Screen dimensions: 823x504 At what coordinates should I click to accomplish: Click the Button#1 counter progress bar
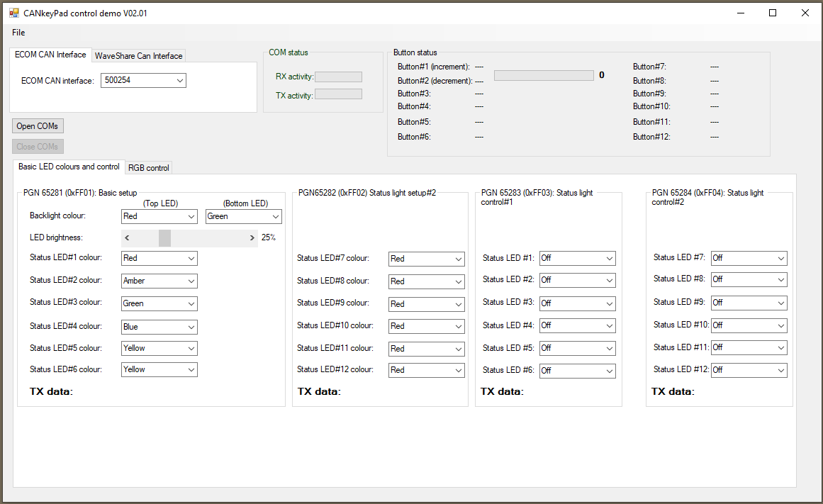tap(544, 76)
